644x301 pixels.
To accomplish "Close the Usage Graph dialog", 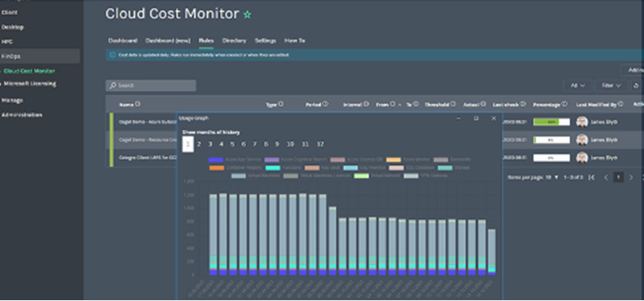I will 494,118.
